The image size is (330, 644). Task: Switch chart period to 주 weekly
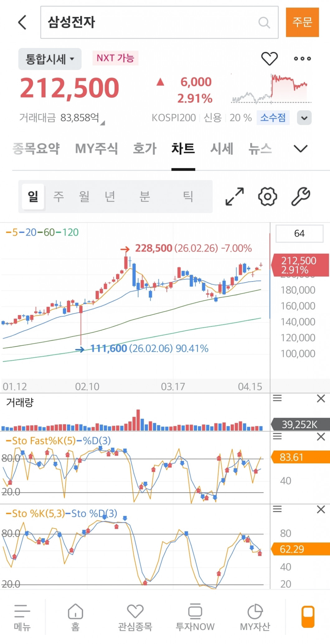click(59, 197)
